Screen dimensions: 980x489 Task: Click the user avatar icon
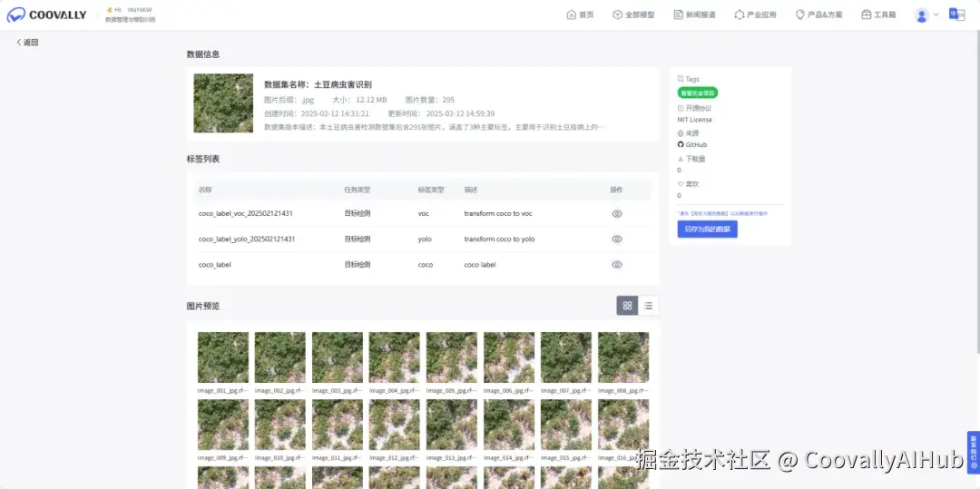(x=921, y=15)
